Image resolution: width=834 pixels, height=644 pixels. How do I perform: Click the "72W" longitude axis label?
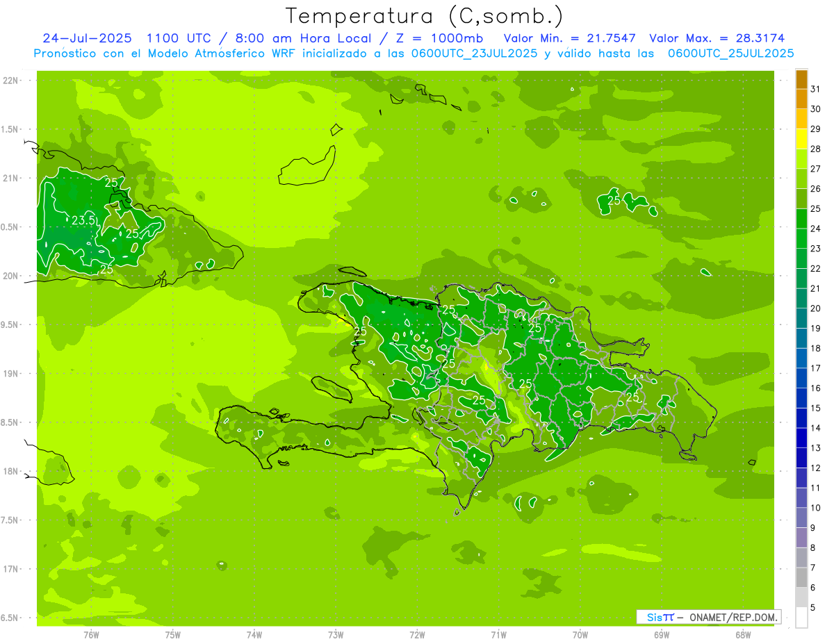417,635
